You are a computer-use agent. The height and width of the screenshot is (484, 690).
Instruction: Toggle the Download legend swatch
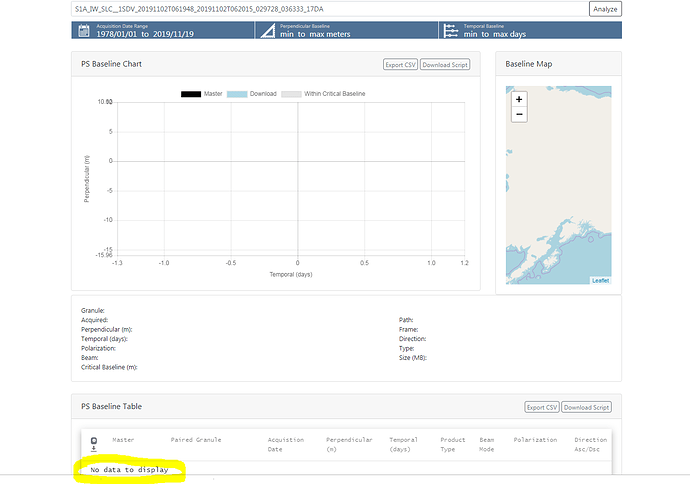coord(237,94)
